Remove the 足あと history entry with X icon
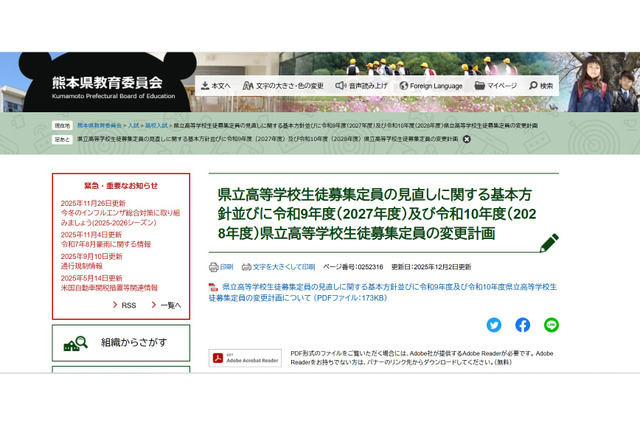Viewport: 640px width, 426px height. [x=467, y=139]
